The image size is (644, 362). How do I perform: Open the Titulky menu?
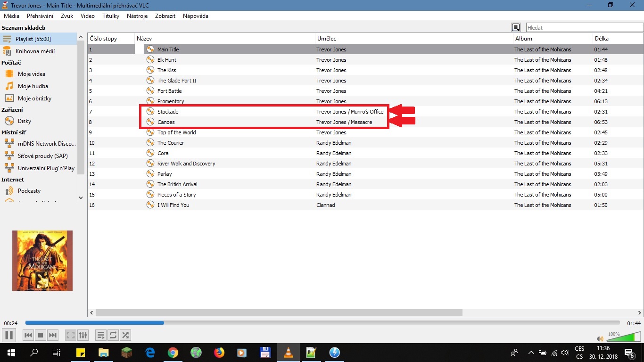[x=111, y=16]
